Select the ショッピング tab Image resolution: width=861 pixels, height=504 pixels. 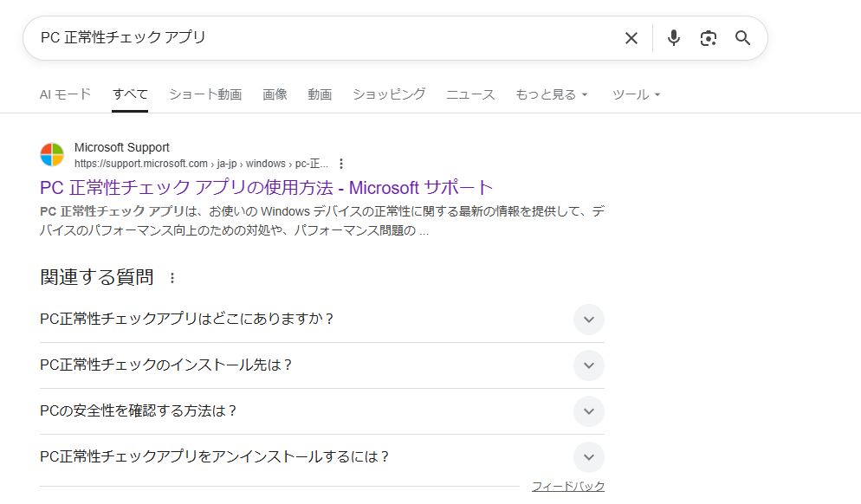[389, 94]
